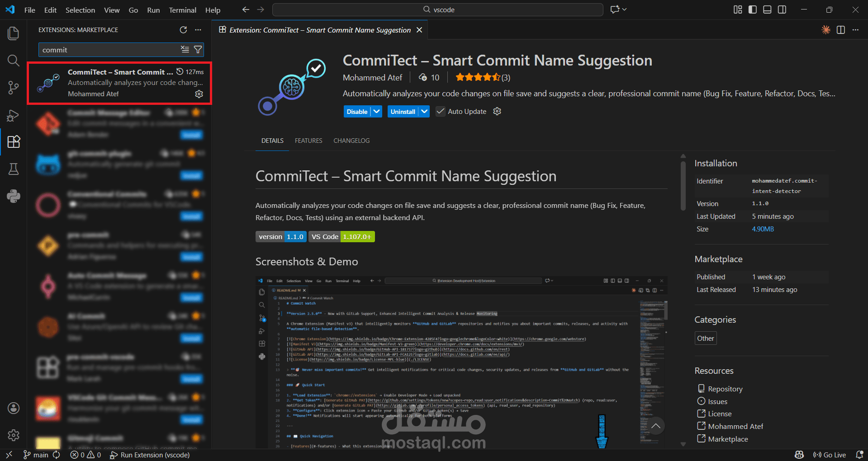Open the Testing flask view

(x=14, y=169)
